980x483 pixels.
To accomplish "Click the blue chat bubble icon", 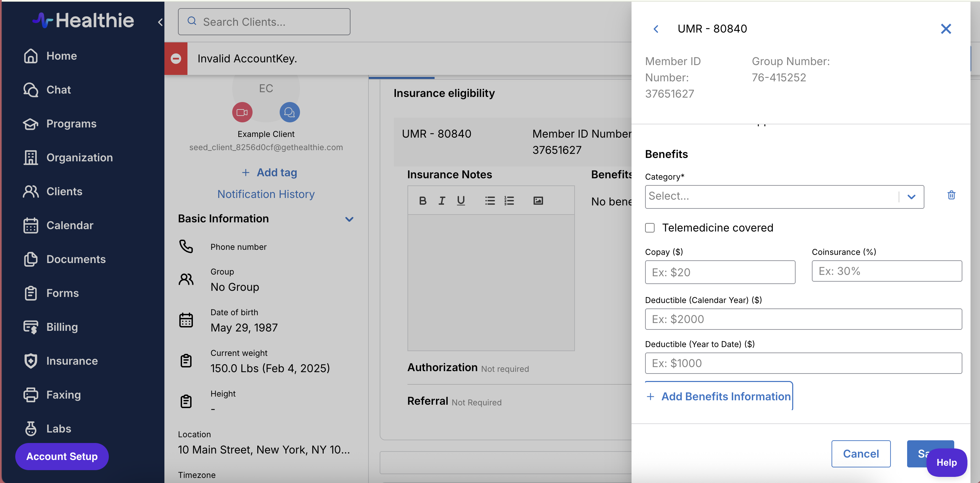I will (x=289, y=112).
